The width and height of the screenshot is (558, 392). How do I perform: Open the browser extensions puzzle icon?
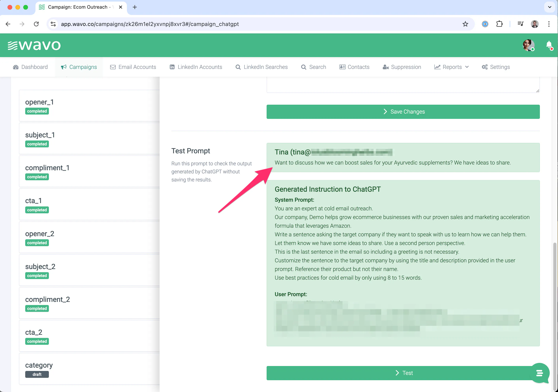[499, 24]
